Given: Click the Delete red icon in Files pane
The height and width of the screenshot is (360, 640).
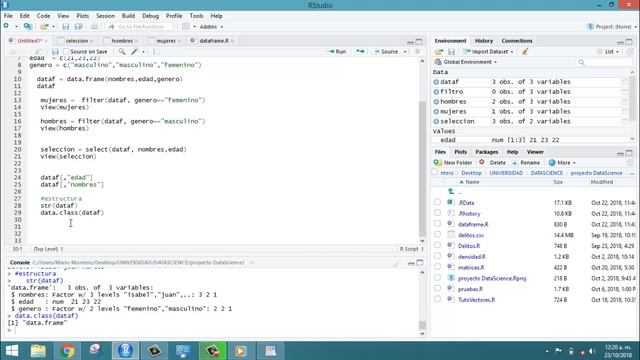Looking at the screenshot, I should [x=482, y=162].
